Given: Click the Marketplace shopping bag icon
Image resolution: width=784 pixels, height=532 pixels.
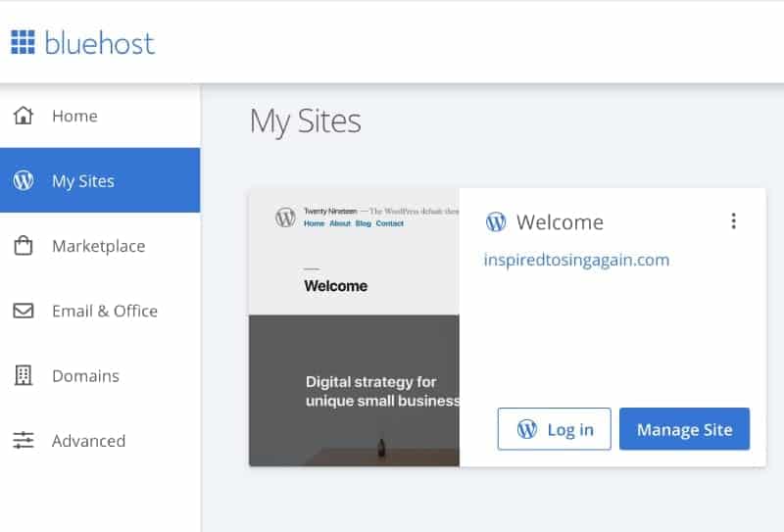Looking at the screenshot, I should tap(23, 246).
